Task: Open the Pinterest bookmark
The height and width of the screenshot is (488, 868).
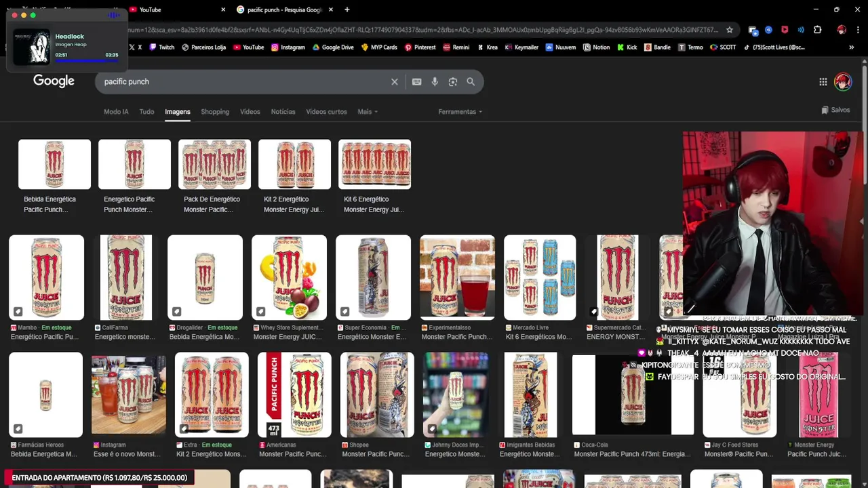Action: tap(420, 47)
